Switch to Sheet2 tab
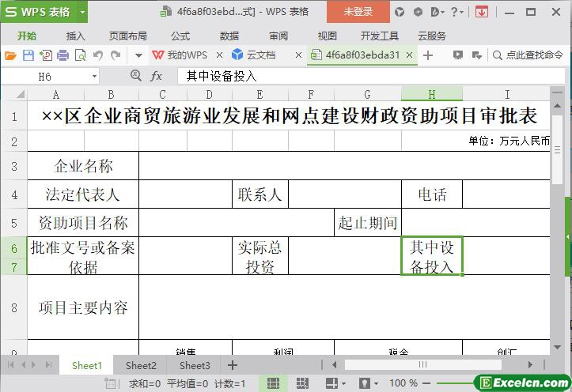Image resolution: width=572 pixels, height=392 pixels. [141, 365]
